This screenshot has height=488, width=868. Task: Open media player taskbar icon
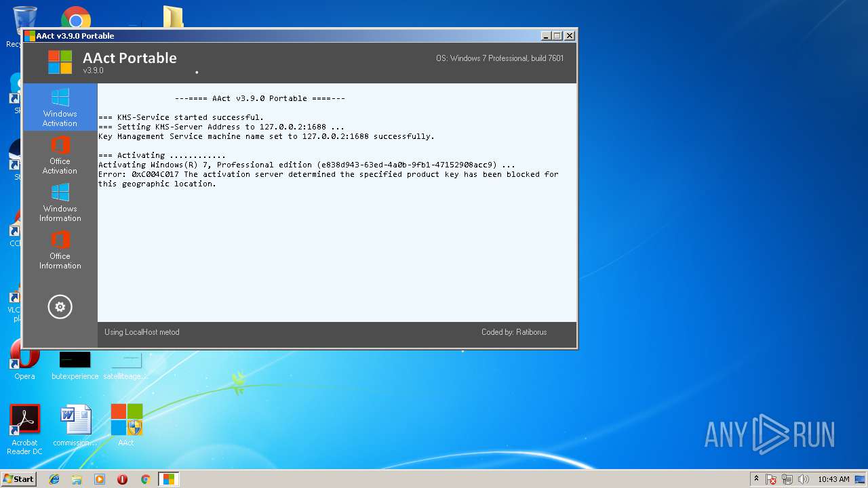(100, 479)
